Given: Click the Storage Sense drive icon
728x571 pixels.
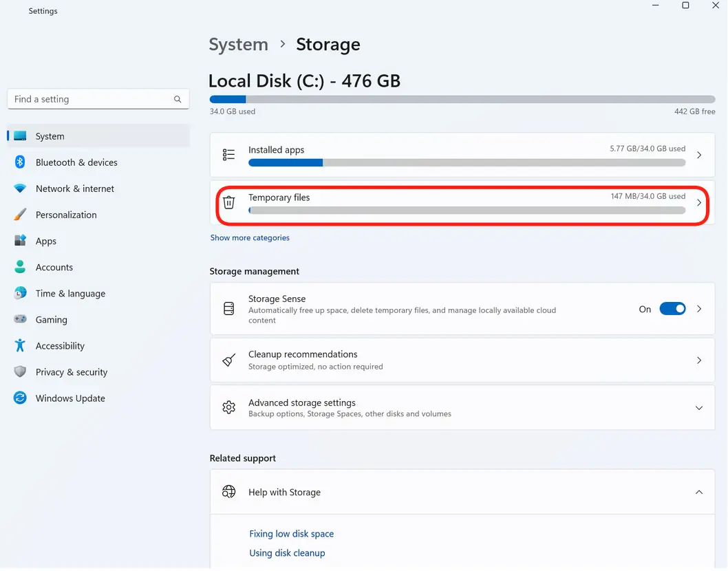Looking at the screenshot, I should (x=229, y=309).
